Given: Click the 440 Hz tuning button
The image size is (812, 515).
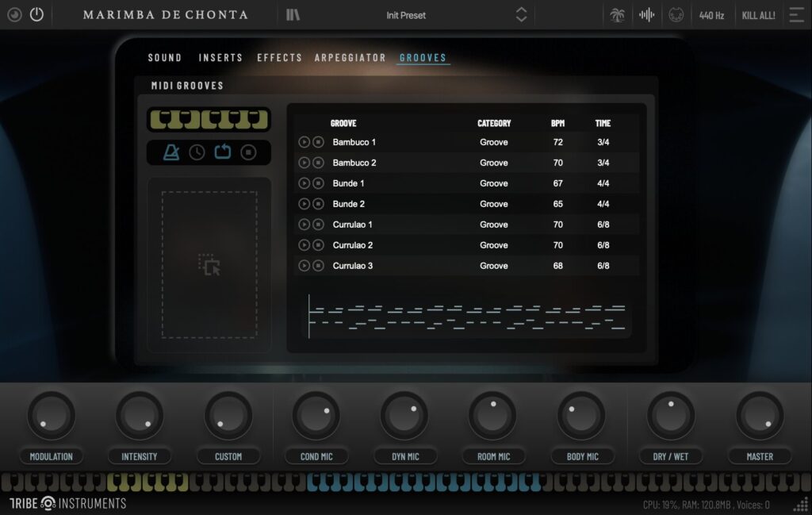Looking at the screenshot, I should pos(711,16).
